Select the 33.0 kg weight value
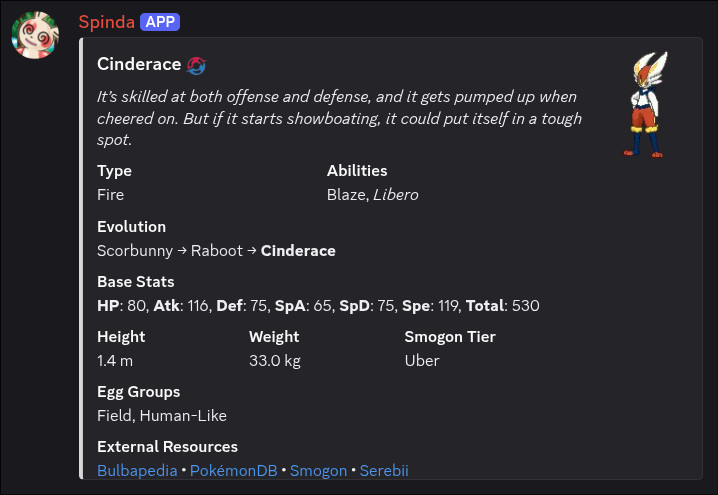 tap(275, 361)
